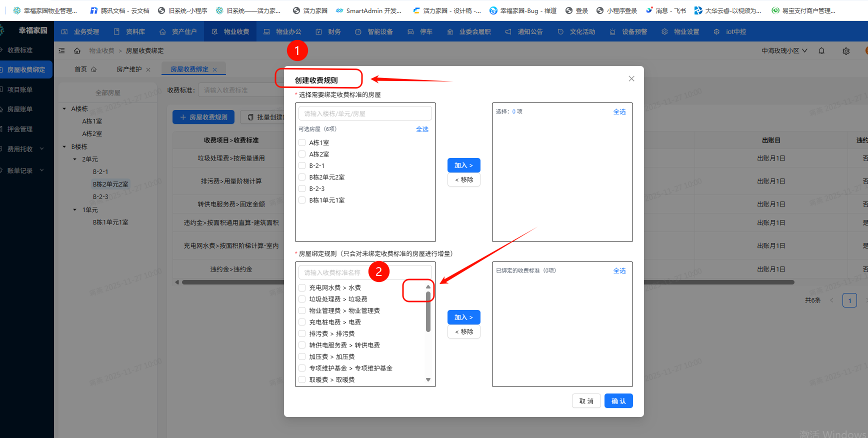Click the 腾讯文档 browser bookmark
The image size is (868, 438).
pyautogui.click(x=119, y=10)
